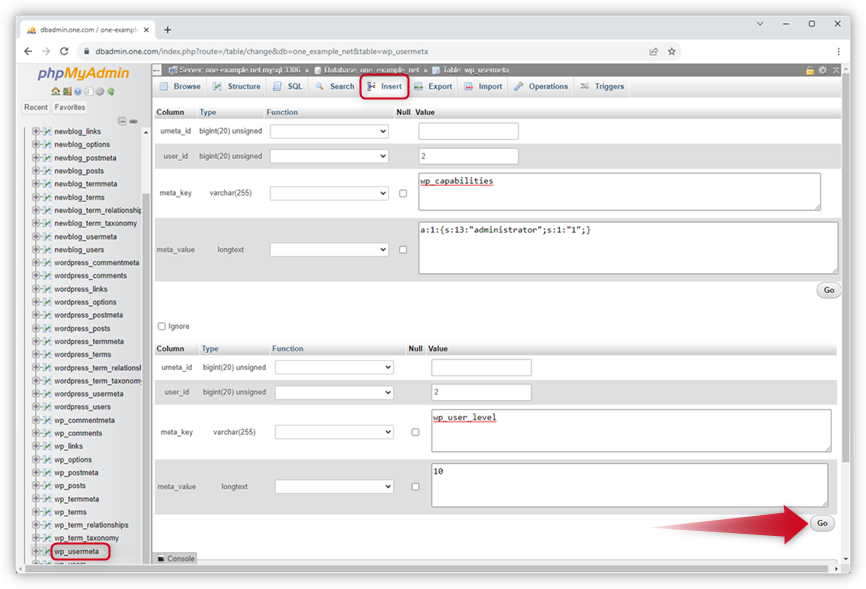Click the lock icon in phpMyAdmin header
Viewport: 866px width, 589px height.
[810, 70]
